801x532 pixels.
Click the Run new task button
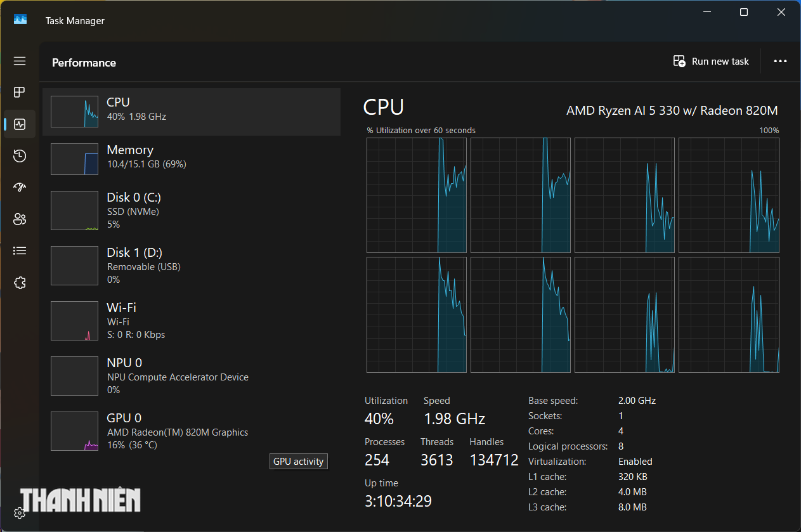711,62
